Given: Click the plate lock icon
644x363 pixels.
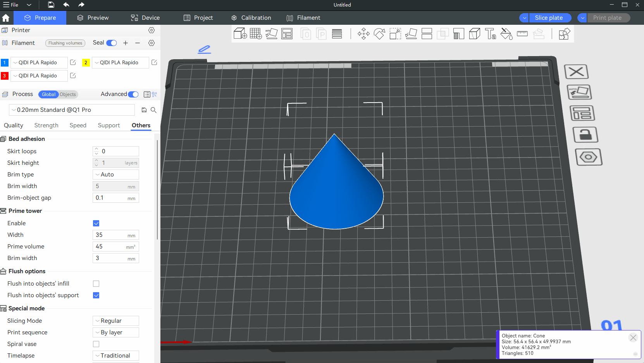Looking at the screenshot, I should tap(585, 135).
